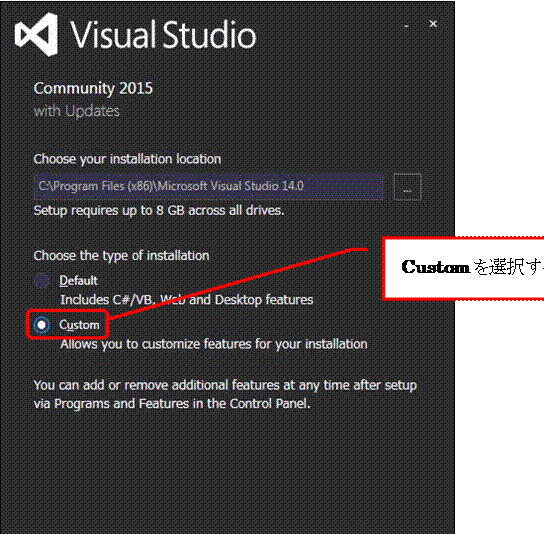
Task: Click the Custom option label text
Action: pyautogui.click(x=79, y=325)
